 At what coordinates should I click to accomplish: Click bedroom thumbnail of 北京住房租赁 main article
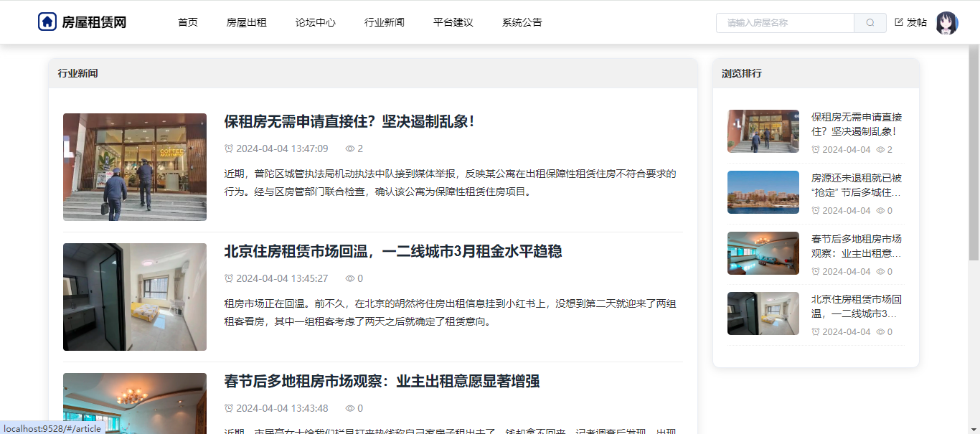135,297
